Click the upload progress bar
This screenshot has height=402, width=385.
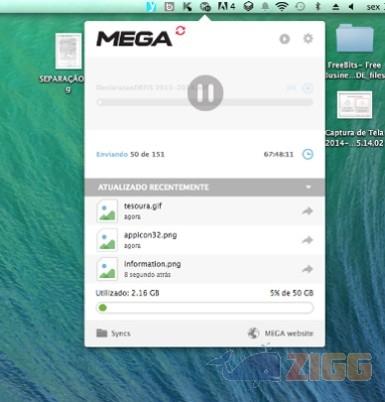205,102
